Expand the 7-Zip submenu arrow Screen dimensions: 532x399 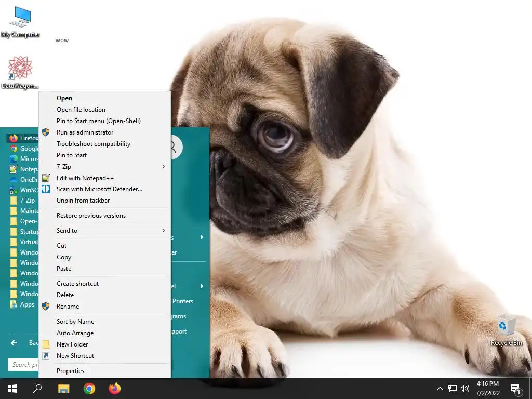(163, 167)
